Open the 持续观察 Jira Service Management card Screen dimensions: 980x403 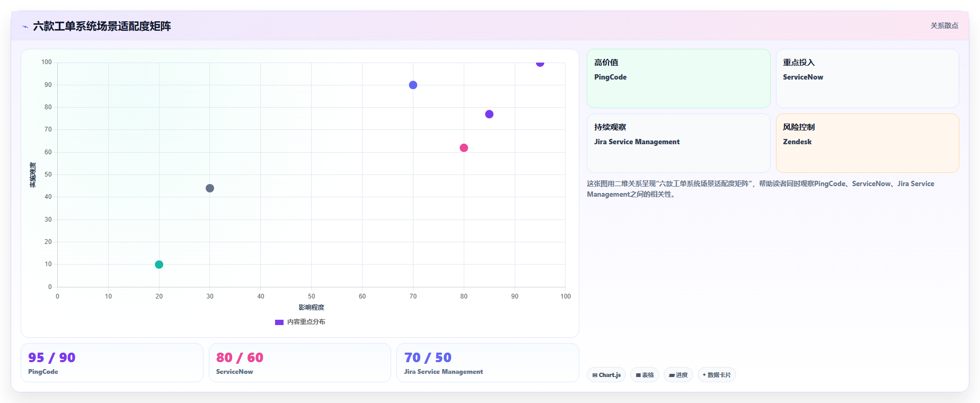coord(678,143)
